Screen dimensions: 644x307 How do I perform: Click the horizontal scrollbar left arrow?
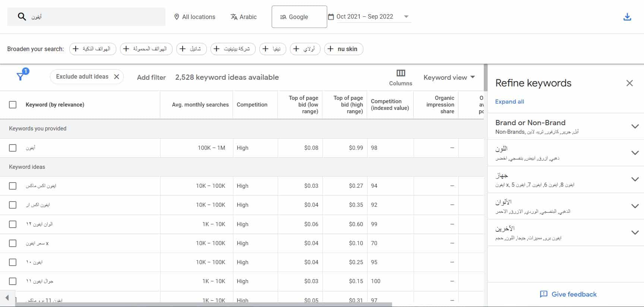tap(7, 298)
